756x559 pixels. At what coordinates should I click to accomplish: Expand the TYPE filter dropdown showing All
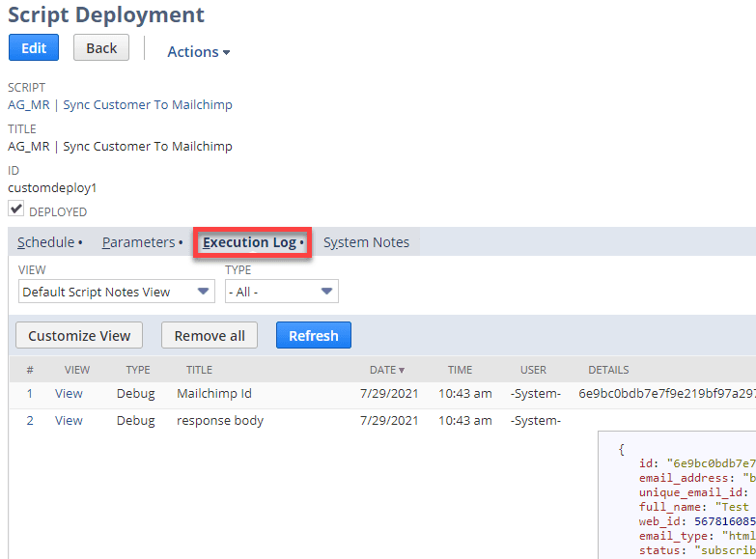[x=282, y=292]
